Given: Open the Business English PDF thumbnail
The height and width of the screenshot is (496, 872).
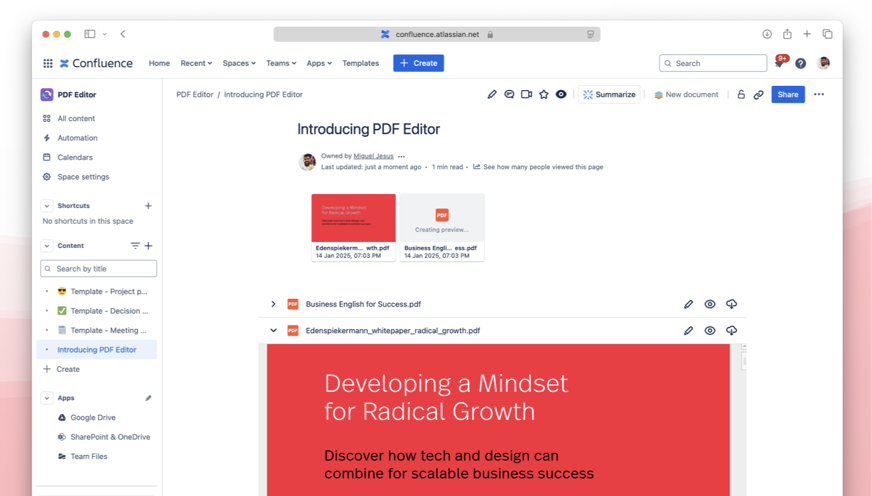Looking at the screenshot, I should click(442, 227).
